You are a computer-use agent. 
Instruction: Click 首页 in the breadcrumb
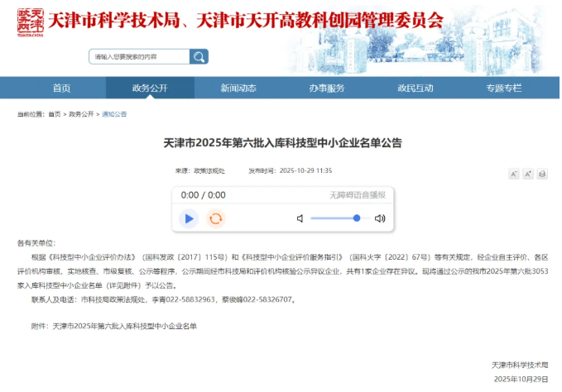[55, 114]
